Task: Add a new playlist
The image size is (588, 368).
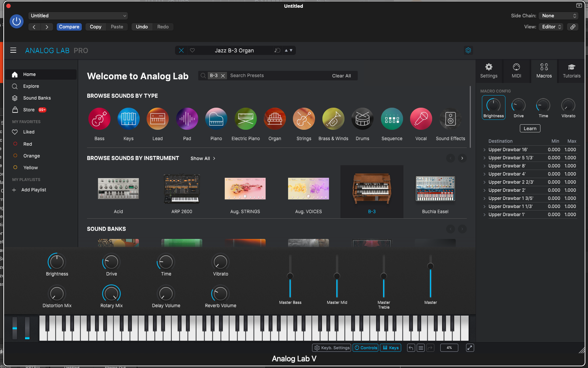Action: pyautogui.click(x=29, y=190)
